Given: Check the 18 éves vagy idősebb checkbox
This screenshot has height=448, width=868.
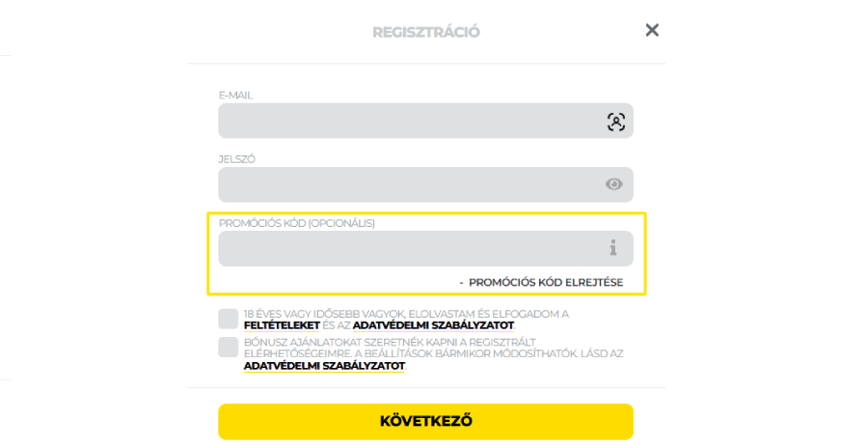Looking at the screenshot, I should (x=228, y=319).
